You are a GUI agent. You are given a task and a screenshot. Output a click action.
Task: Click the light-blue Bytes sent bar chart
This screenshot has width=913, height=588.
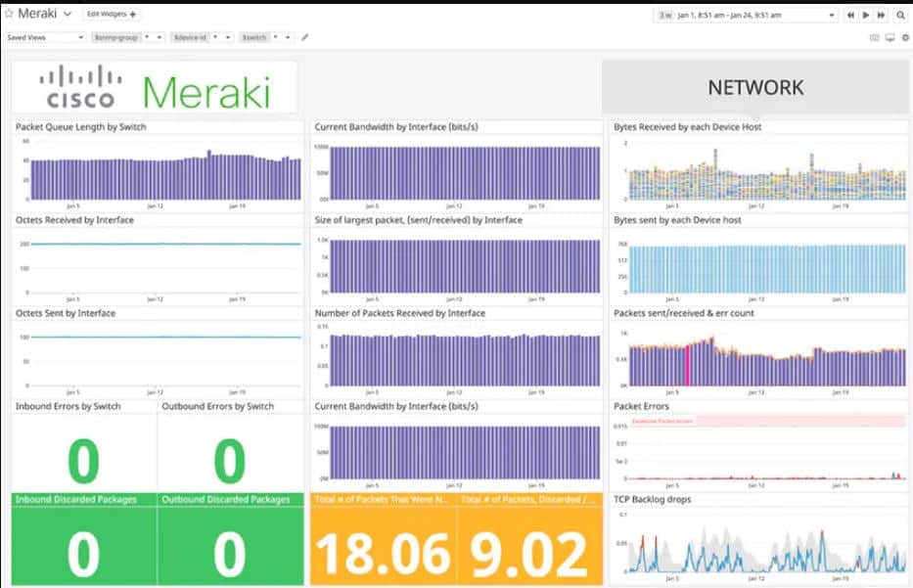(767, 269)
